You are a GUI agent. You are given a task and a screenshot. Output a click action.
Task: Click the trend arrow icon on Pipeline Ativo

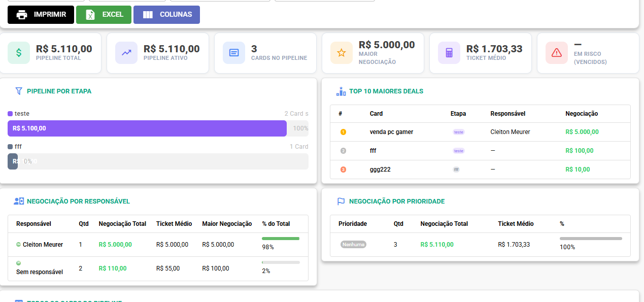coord(126,53)
